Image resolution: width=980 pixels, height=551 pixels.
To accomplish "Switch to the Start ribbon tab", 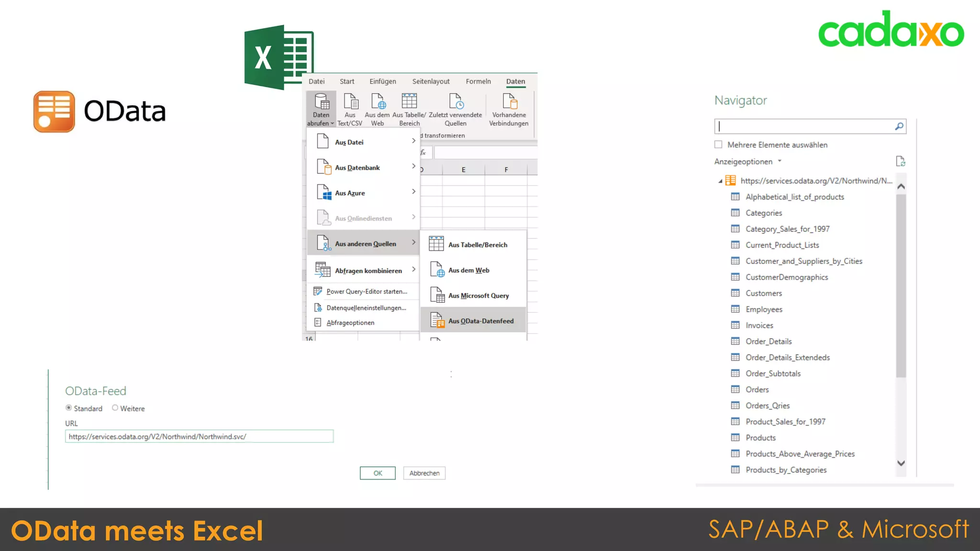I will pyautogui.click(x=347, y=81).
